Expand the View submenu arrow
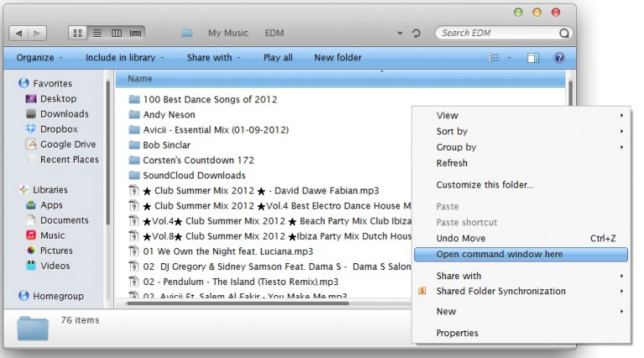Screen dimensions: 644x358 tap(621, 116)
